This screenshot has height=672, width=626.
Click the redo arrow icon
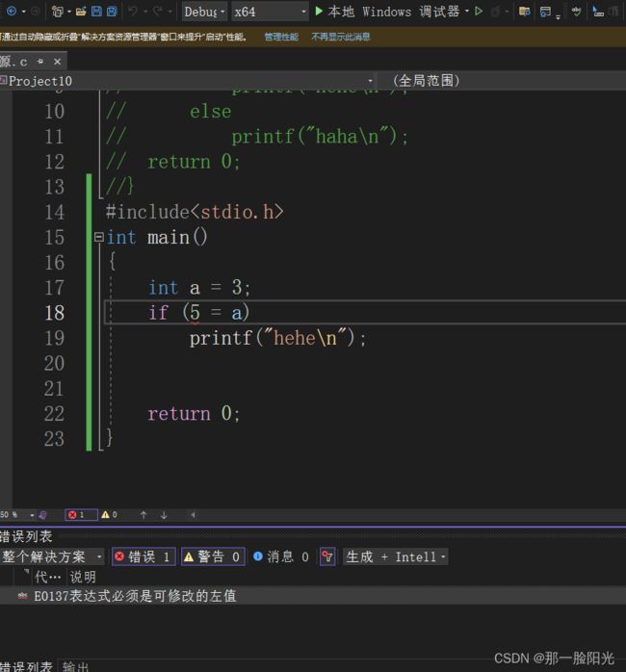pos(157,12)
